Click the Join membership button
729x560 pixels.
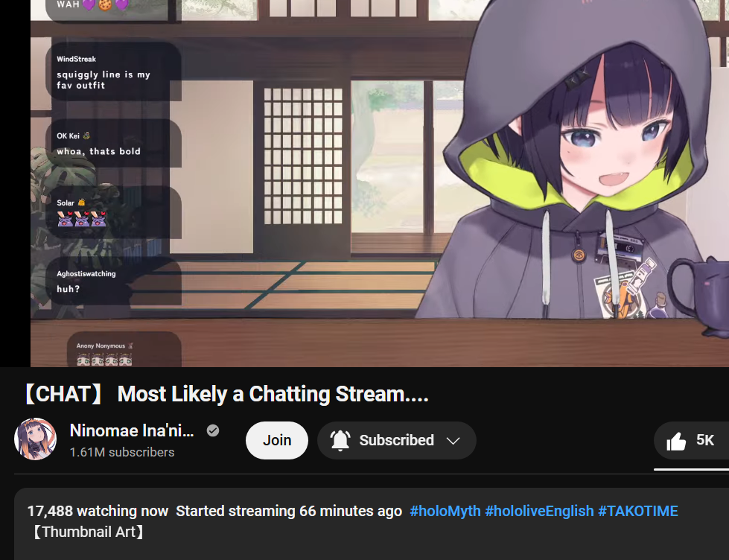click(276, 440)
